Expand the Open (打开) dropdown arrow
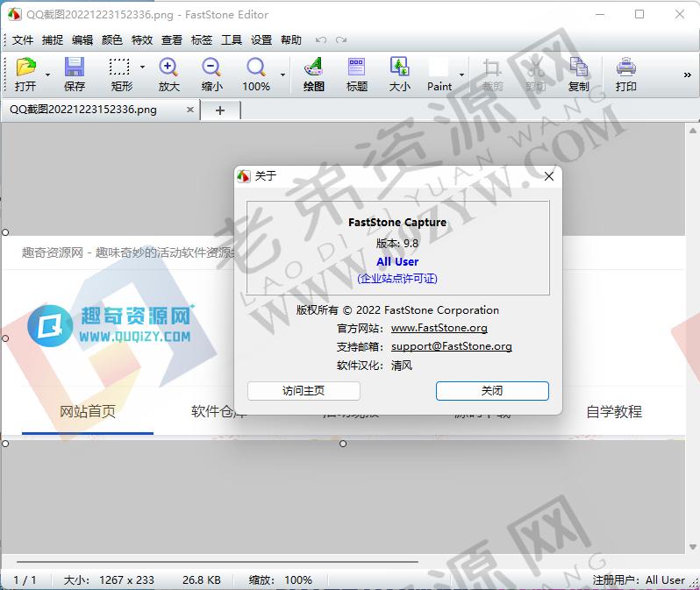The width and height of the screenshot is (700, 590). point(47,75)
